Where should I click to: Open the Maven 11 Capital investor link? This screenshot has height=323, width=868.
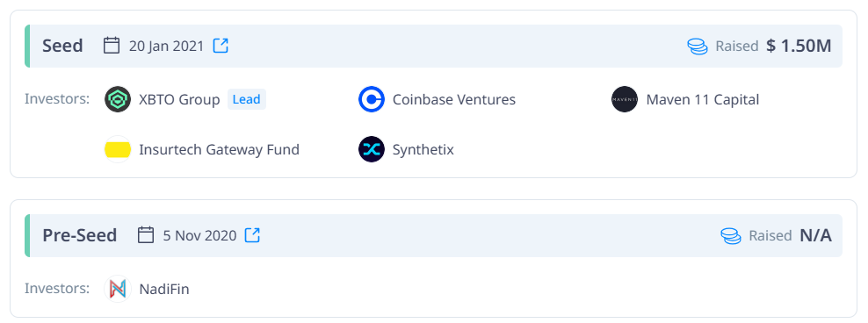click(703, 99)
